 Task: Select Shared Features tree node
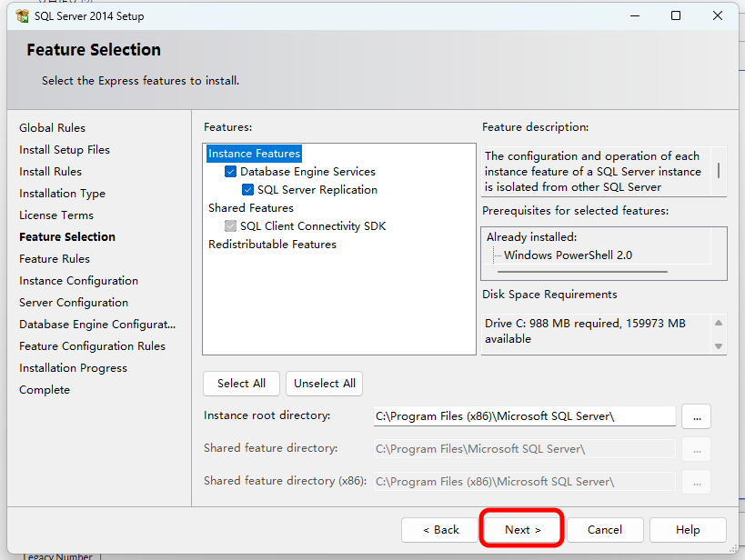click(x=251, y=208)
